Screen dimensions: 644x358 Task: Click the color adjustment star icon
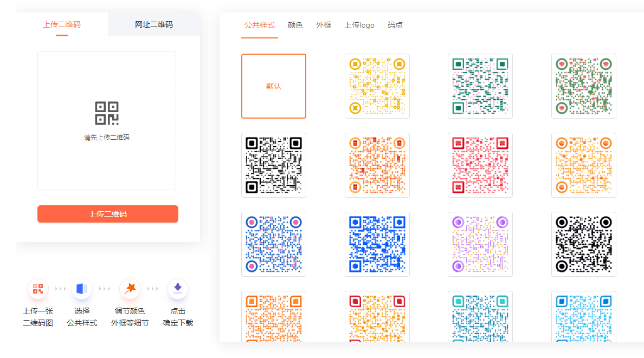click(x=130, y=289)
